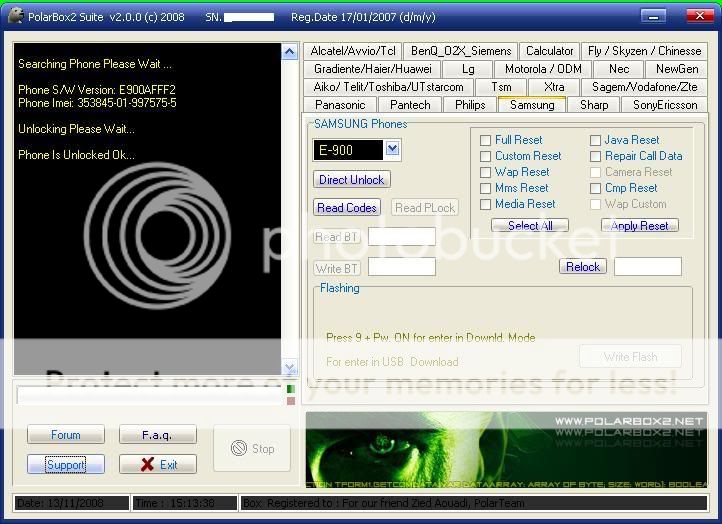Viewport: 722px width, 524px height.
Task: Toggle the Cmp Reset checkbox
Action: (x=595, y=188)
